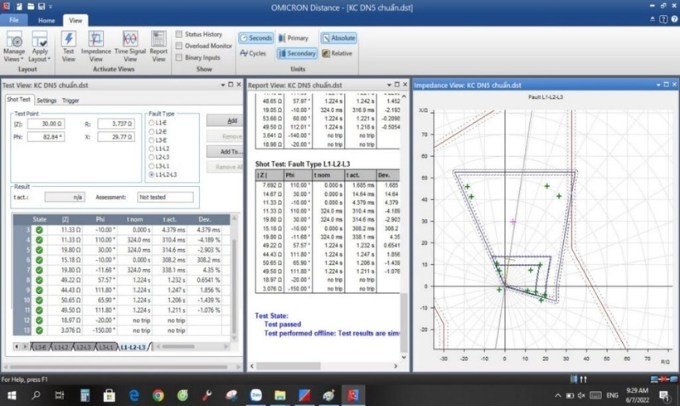Choose Absolute deviation units
This screenshot has height=406, width=680.
click(x=339, y=38)
